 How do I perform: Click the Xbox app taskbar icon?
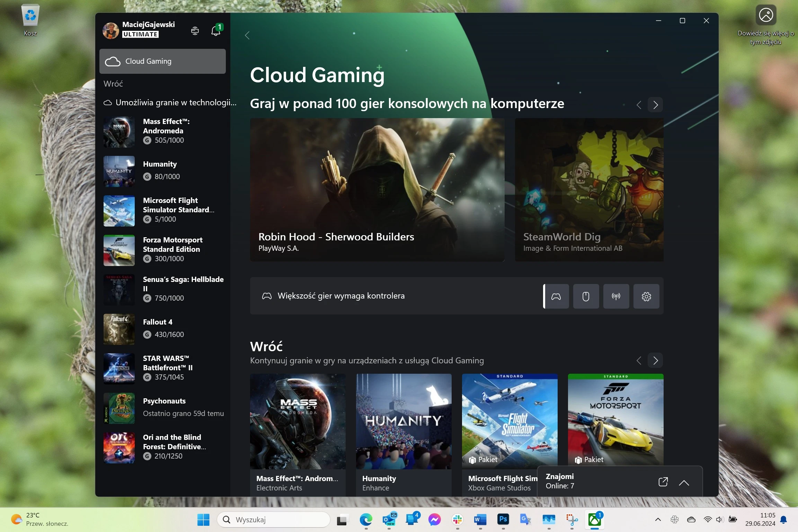(x=595, y=520)
